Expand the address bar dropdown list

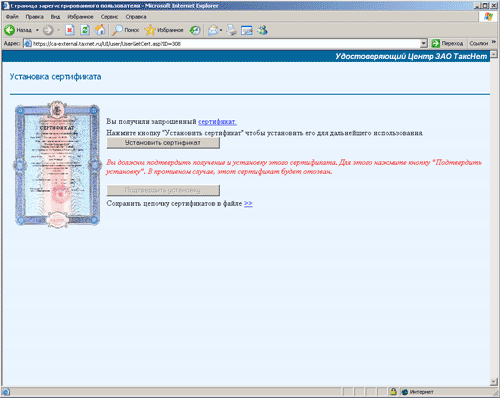(424, 44)
